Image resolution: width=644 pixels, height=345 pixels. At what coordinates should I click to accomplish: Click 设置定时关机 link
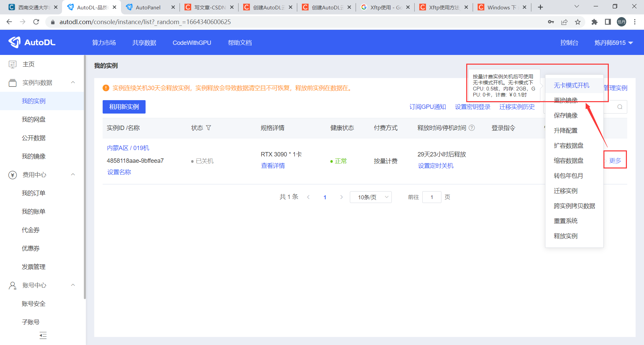pos(436,166)
